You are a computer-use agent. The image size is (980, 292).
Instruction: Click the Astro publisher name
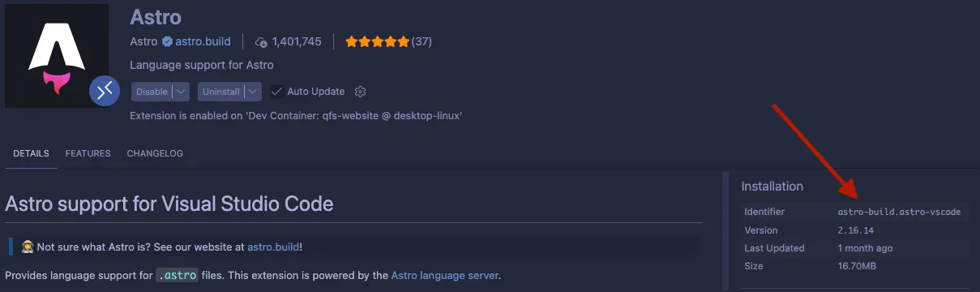click(x=143, y=41)
